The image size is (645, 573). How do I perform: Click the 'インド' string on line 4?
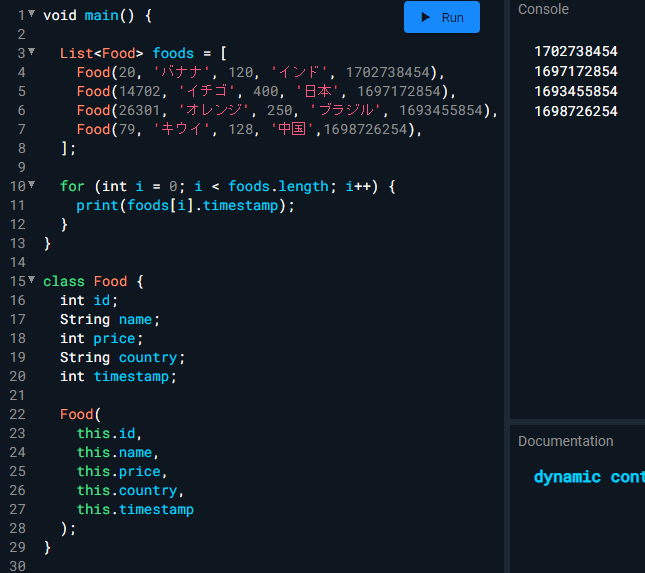299,72
